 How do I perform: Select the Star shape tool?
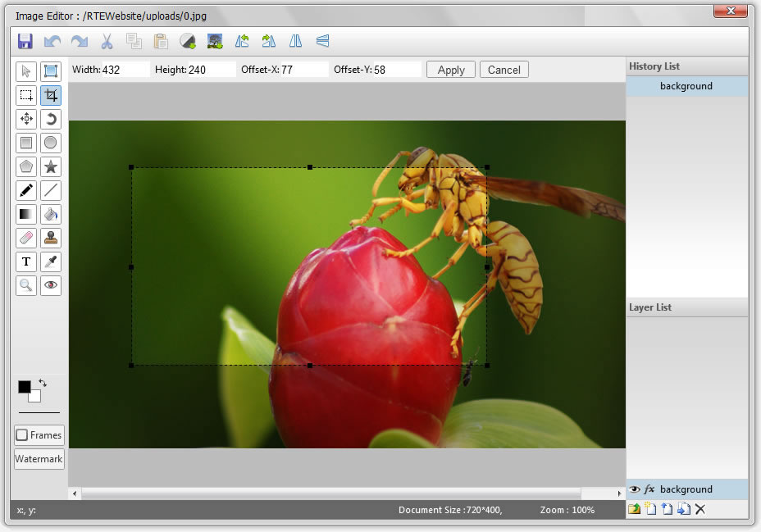[x=51, y=167]
